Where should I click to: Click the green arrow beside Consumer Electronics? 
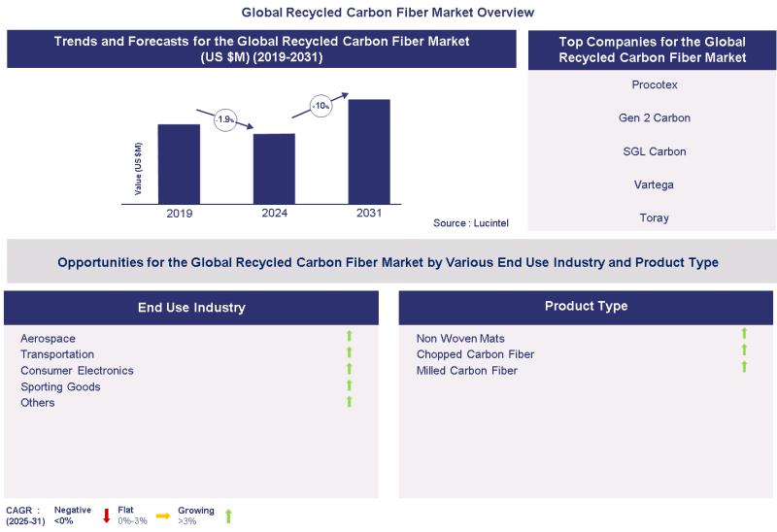click(x=349, y=369)
